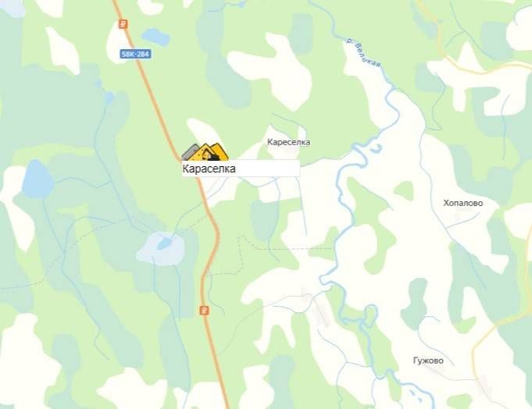The width and height of the screenshot is (532, 409).
Task: Click the large blue lake west of the highway
Action: (x=37, y=180)
